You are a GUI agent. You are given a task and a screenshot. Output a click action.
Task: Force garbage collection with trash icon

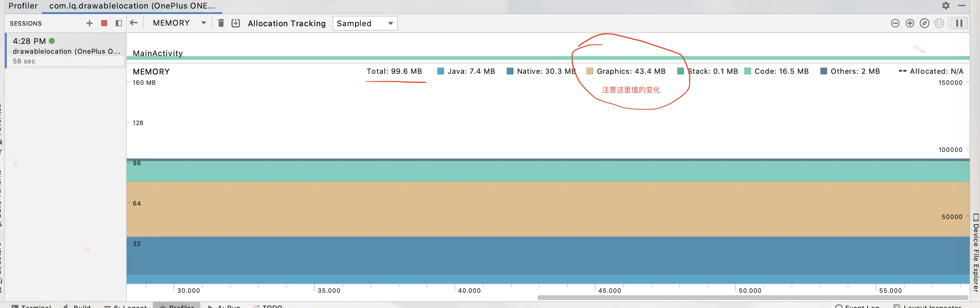pyautogui.click(x=221, y=23)
